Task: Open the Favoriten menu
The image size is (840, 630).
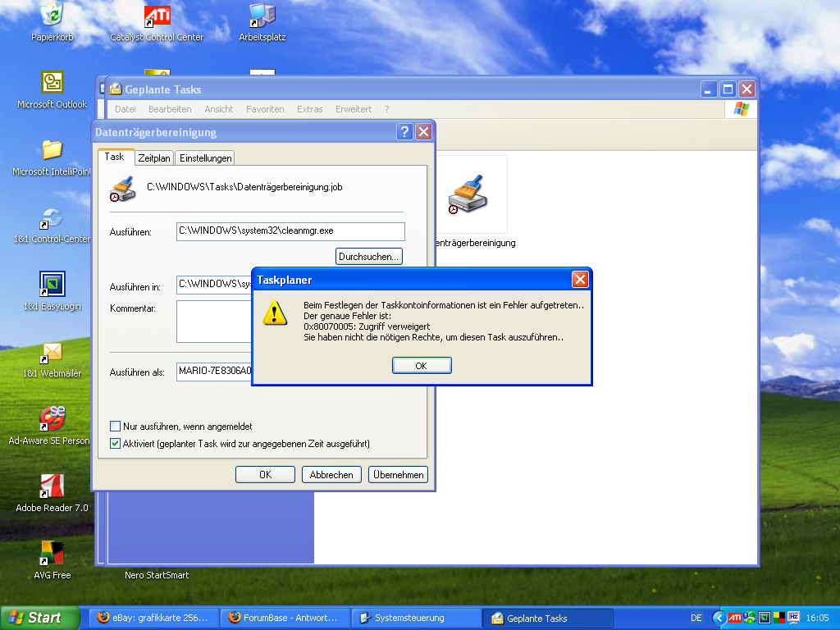Action: click(265, 109)
